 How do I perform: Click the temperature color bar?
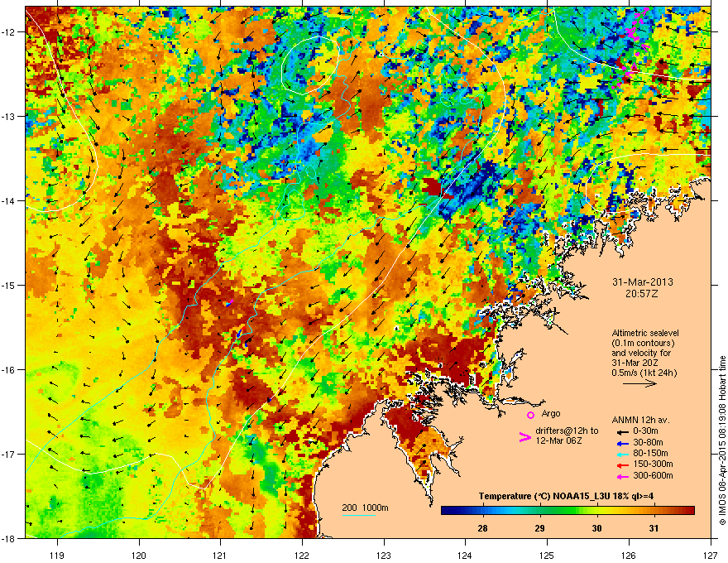(x=568, y=511)
